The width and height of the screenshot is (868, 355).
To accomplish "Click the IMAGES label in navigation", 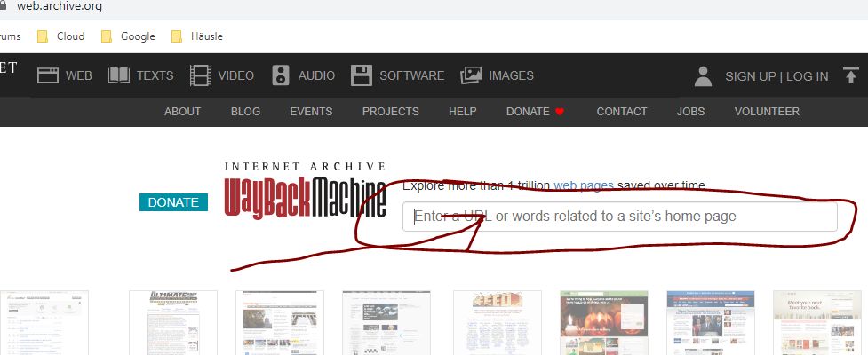I will [x=511, y=75].
